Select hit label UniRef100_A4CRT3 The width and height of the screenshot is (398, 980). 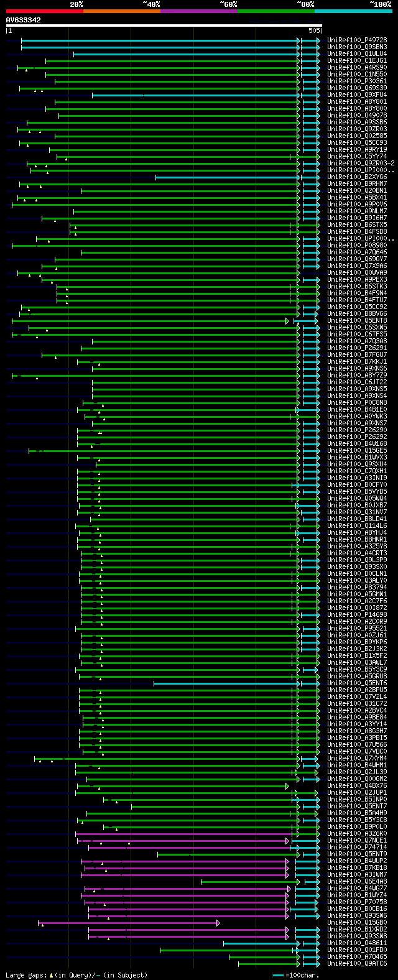tap(357, 553)
